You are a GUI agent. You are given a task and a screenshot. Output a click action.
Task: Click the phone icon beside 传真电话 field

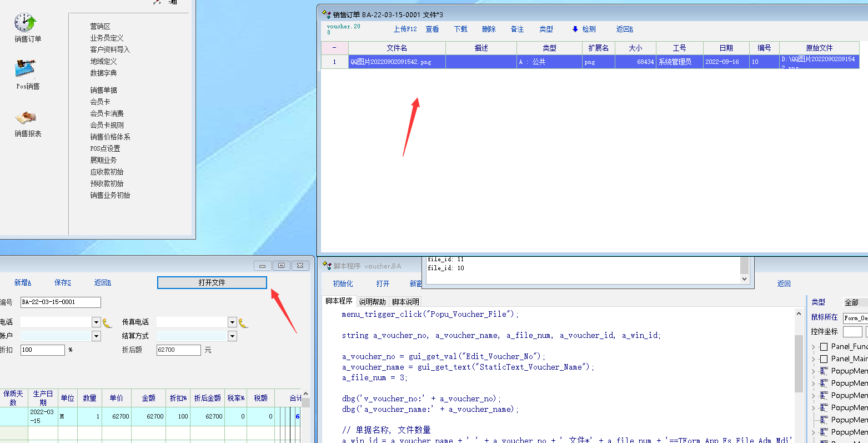(x=243, y=322)
